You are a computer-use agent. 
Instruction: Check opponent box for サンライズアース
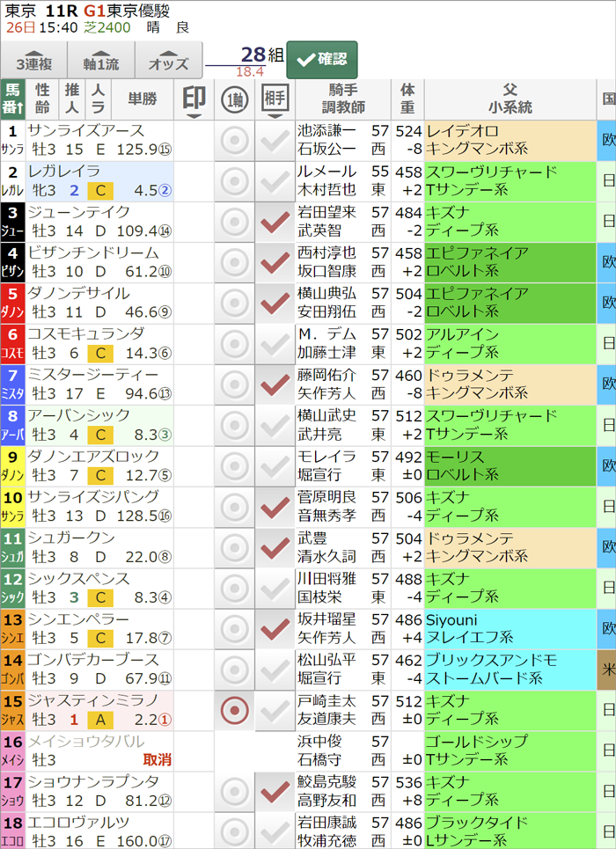[x=275, y=141]
